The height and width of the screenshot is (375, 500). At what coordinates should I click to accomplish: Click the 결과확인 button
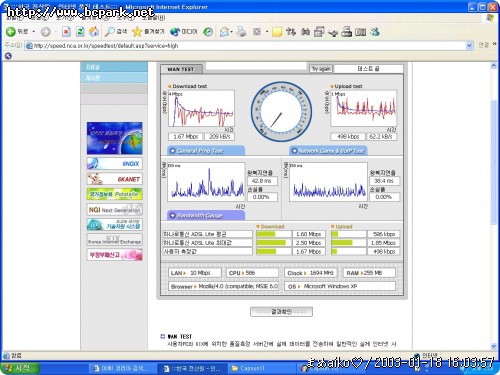click(x=281, y=312)
